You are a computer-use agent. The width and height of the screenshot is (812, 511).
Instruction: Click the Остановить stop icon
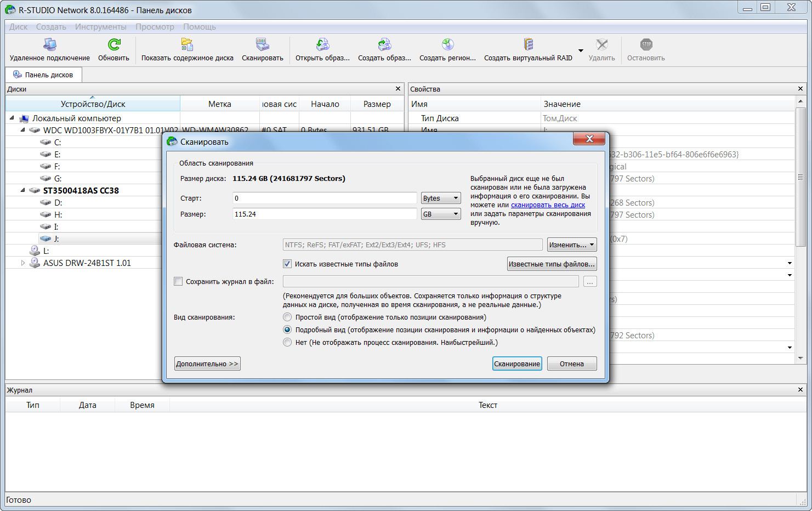(x=646, y=44)
